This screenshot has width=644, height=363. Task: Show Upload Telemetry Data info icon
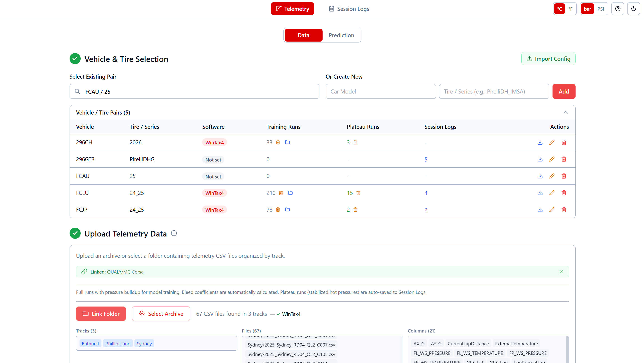pos(174,233)
